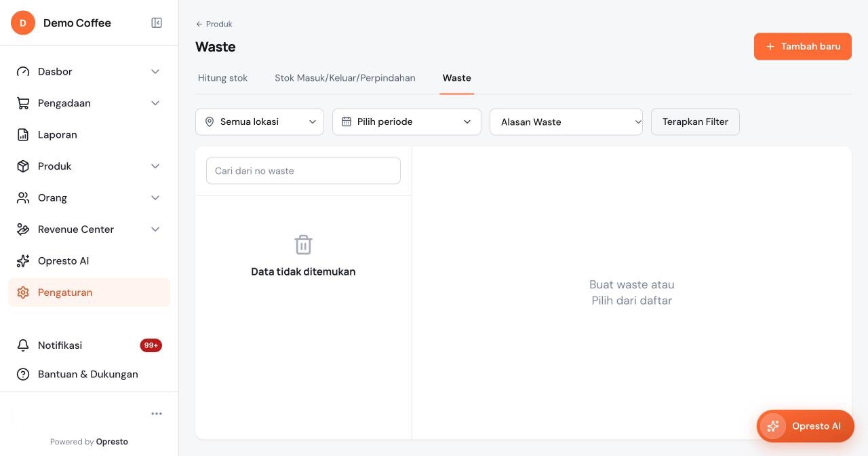The width and height of the screenshot is (868, 456).
Task: Click the Notifikasi bell icon
Action: coord(23,345)
